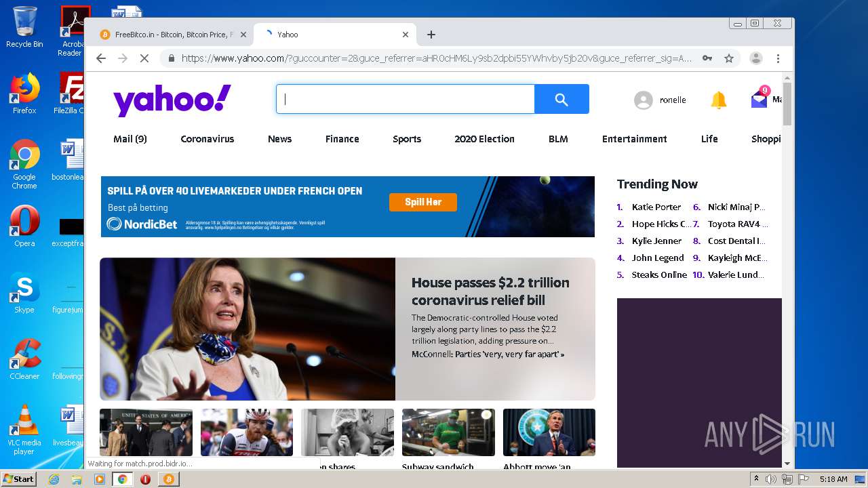
Task: Close the Yahoo tab
Action: click(406, 35)
